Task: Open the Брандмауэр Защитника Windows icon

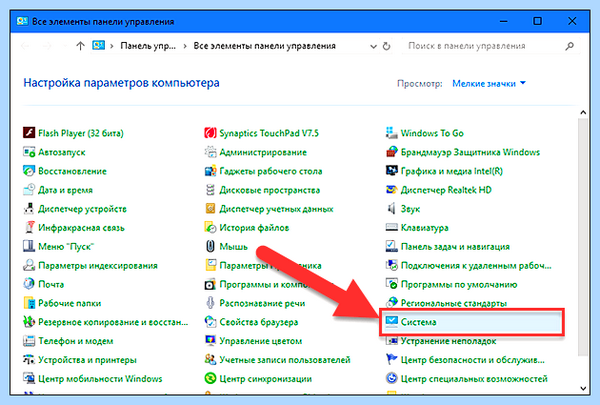Action: pyautogui.click(x=391, y=152)
